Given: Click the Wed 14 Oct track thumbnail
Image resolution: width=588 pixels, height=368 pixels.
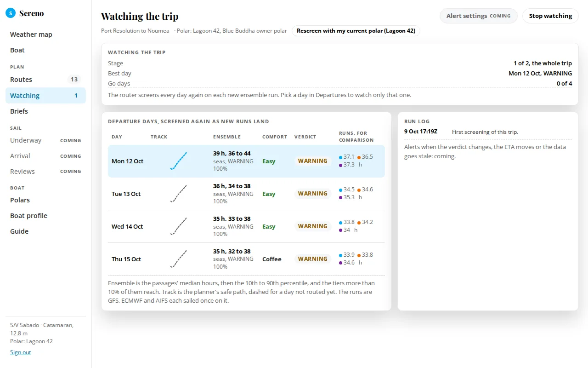Looking at the screenshot, I should [179, 226].
